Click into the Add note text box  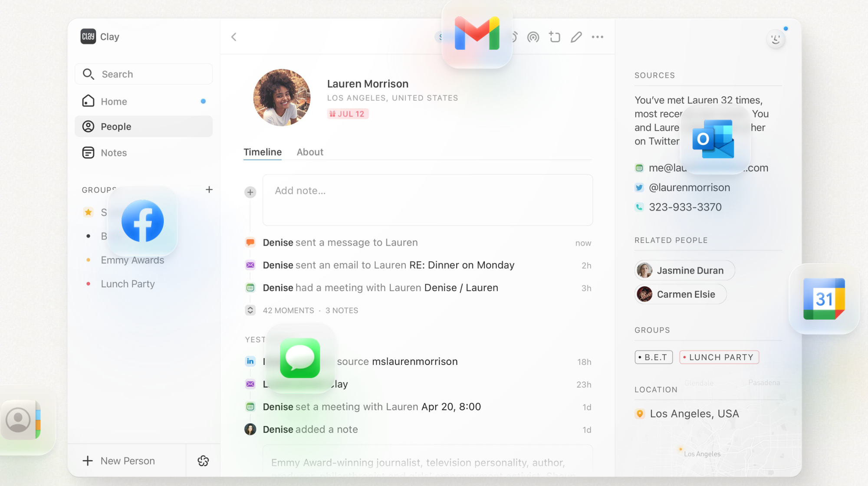click(x=427, y=200)
